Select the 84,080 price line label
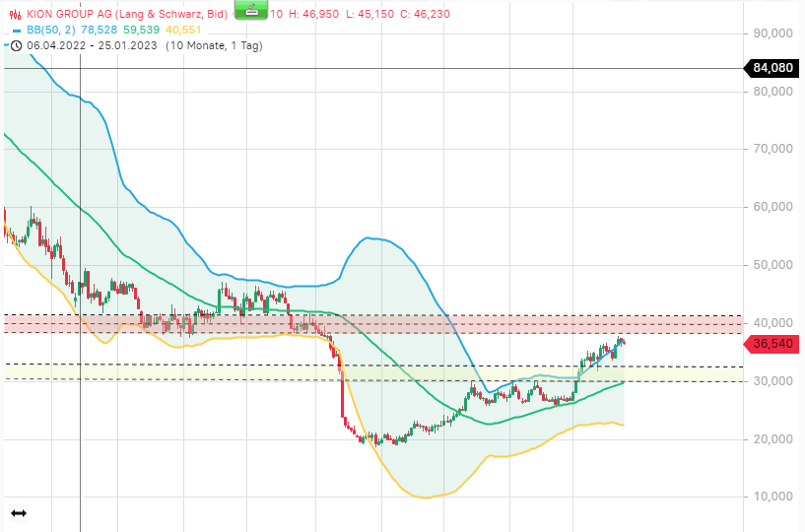 tap(772, 68)
